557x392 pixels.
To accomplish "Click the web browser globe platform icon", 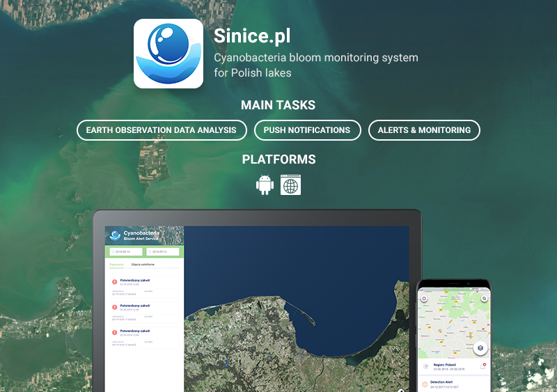I will (290, 185).
